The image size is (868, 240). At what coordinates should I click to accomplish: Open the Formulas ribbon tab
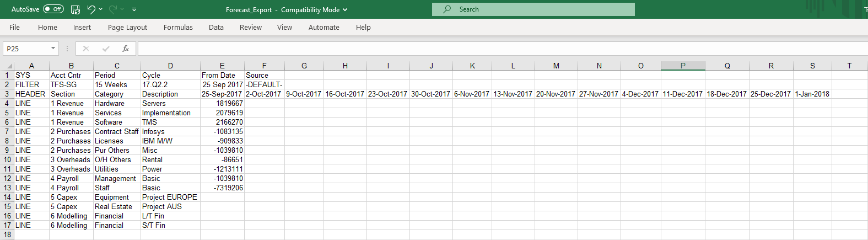click(178, 28)
